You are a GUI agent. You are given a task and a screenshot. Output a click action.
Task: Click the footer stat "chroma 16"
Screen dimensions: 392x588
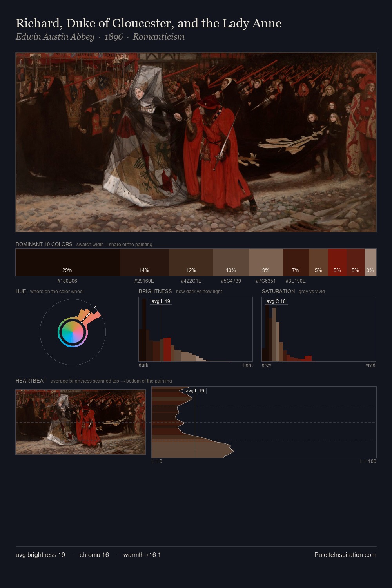(94, 555)
